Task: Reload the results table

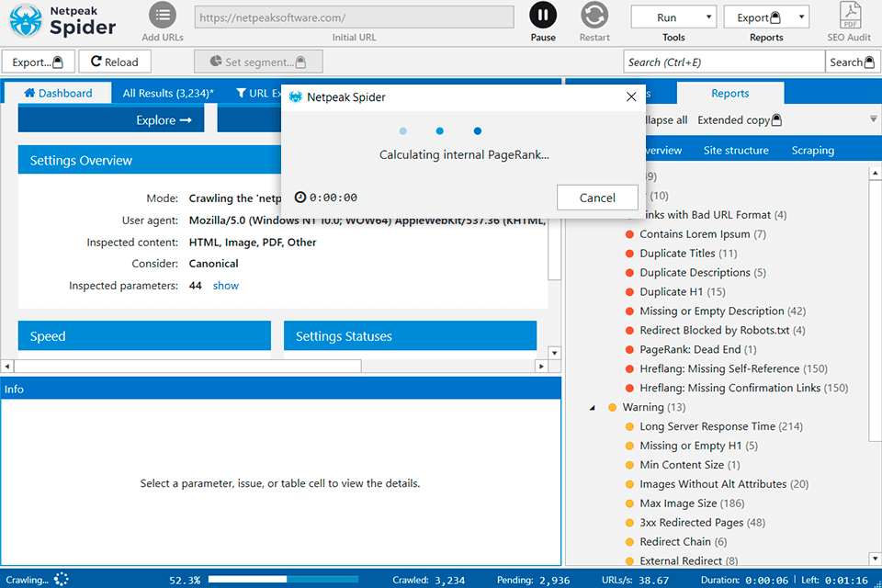Action: point(115,62)
